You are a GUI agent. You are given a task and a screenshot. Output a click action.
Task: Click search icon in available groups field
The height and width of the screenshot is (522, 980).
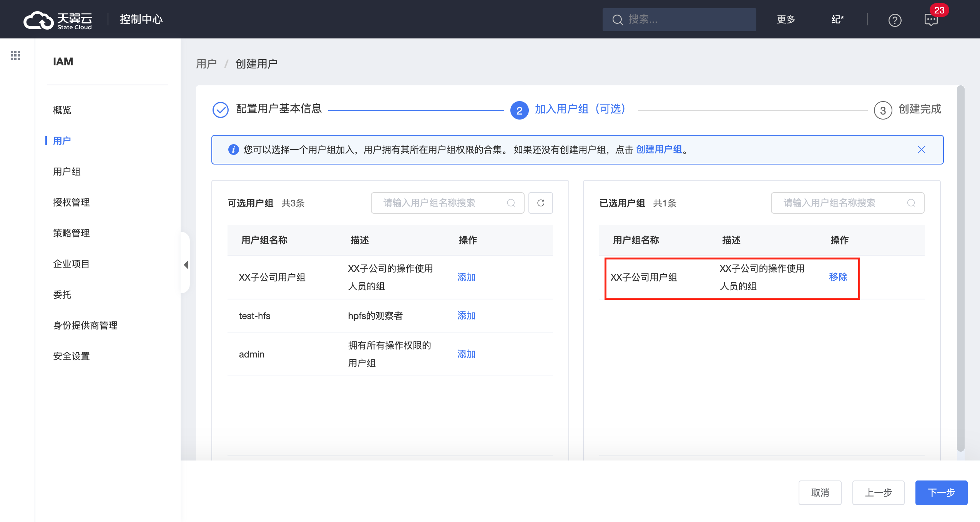point(511,203)
